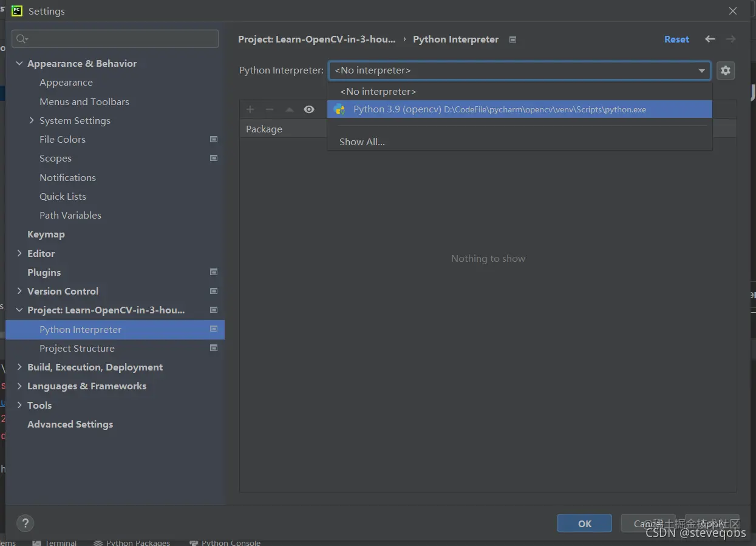The height and width of the screenshot is (546, 756).
Task: Select Python Interpreter in the tree
Action: 115,329
